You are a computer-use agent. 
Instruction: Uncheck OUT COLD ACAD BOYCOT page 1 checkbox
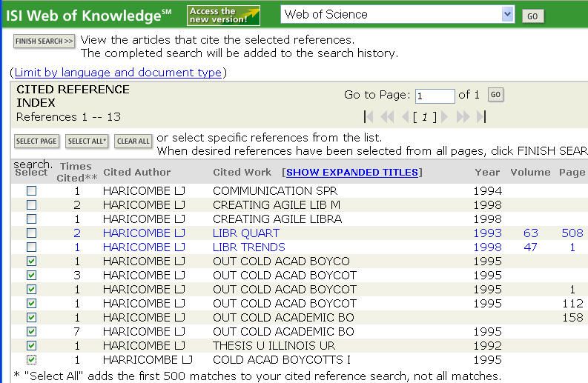31,290
